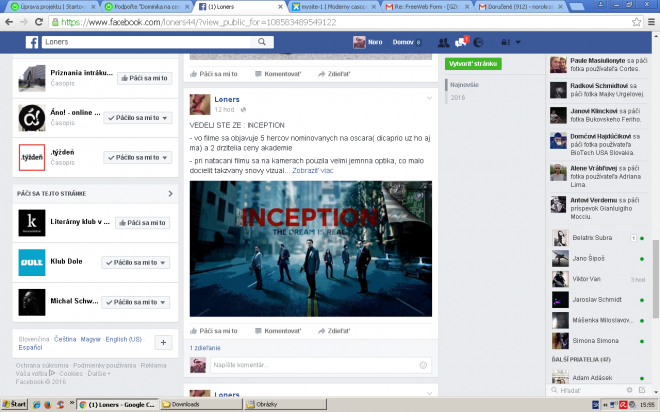Image resolution: width=660 pixels, height=412 pixels.
Task: Switch to mysite-1 browser tab
Action: (x=334, y=7)
